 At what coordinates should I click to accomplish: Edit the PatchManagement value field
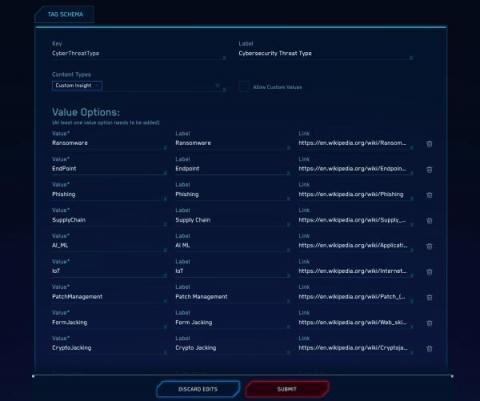tap(109, 297)
